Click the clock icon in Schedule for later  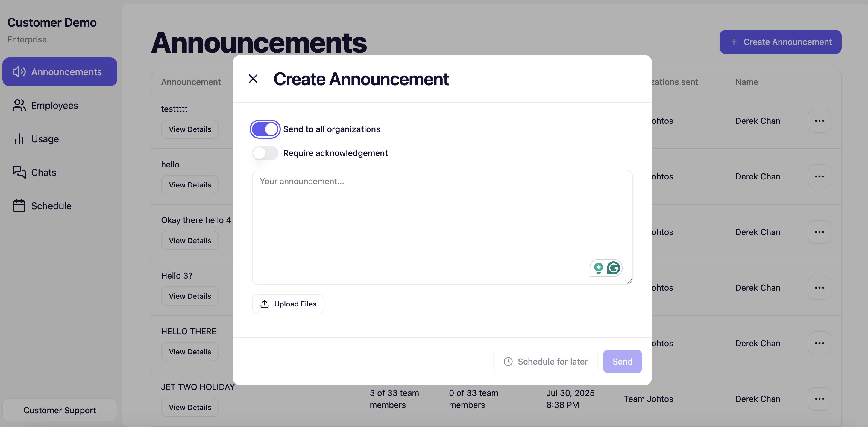point(508,361)
